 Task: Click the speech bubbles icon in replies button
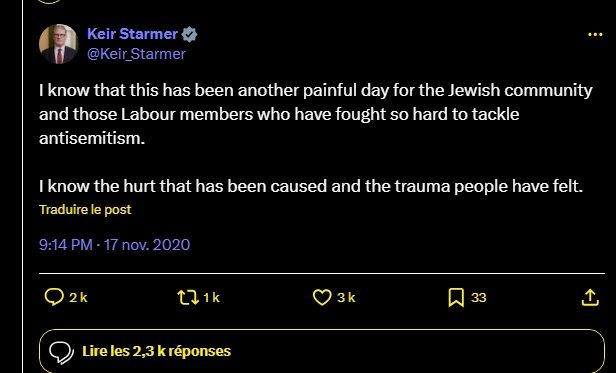coord(61,352)
